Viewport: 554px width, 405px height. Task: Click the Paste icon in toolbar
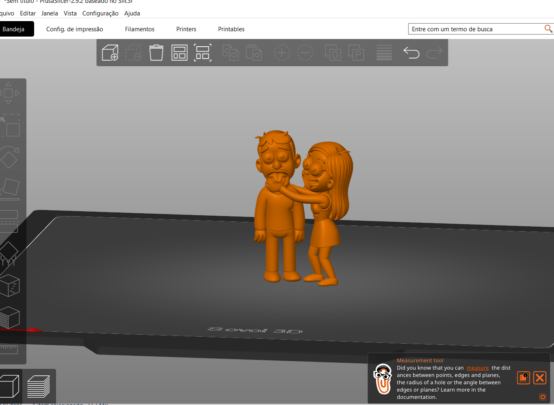point(254,53)
